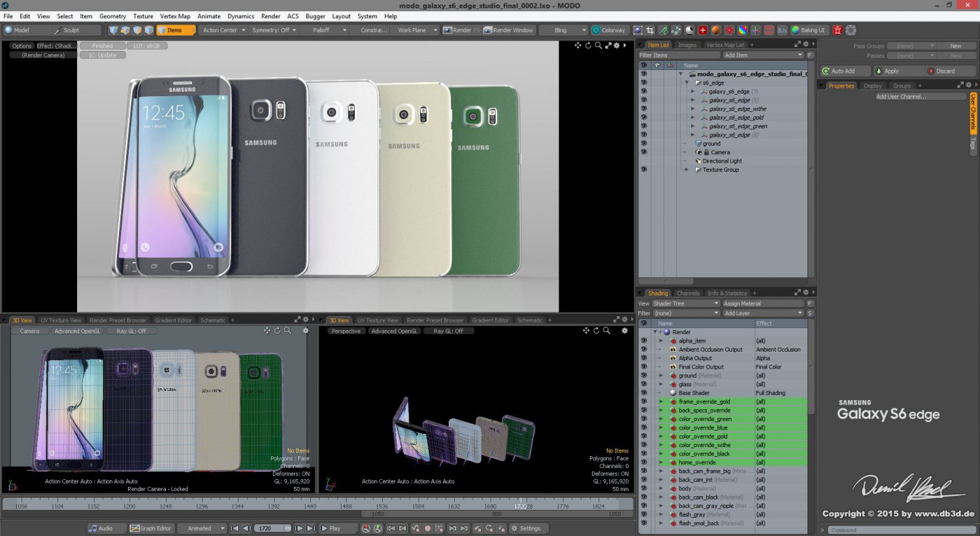Click the render viewport pan arrows icon
980x536 pixels.
point(578,45)
